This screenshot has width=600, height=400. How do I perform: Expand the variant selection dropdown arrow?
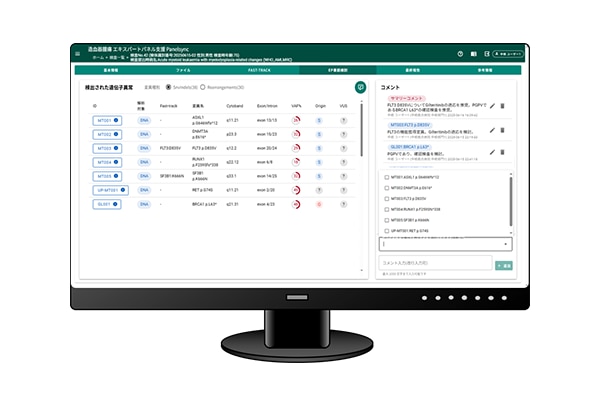(x=505, y=243)
